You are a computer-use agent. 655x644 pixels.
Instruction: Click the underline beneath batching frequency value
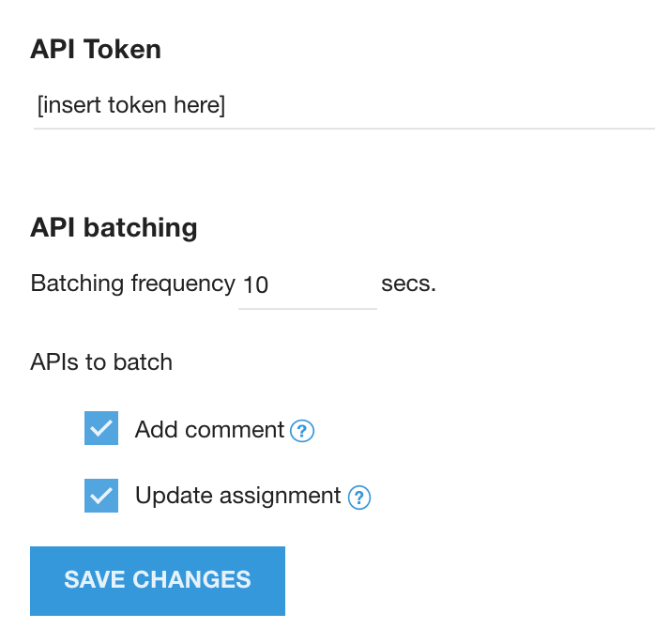pyautogui.click(x=308, y=308)
